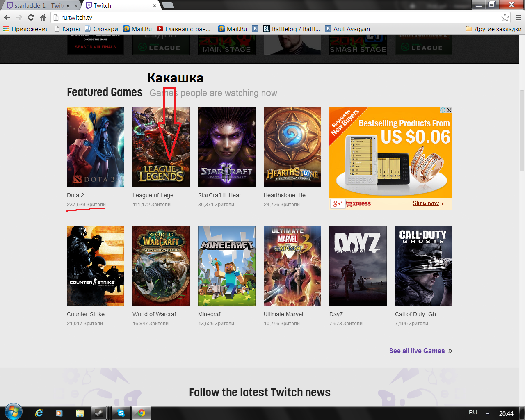Image resolution: width=525 pixels, height=420 pixels.
Task: Click the DayZ title link
Action: pos(336,314)
